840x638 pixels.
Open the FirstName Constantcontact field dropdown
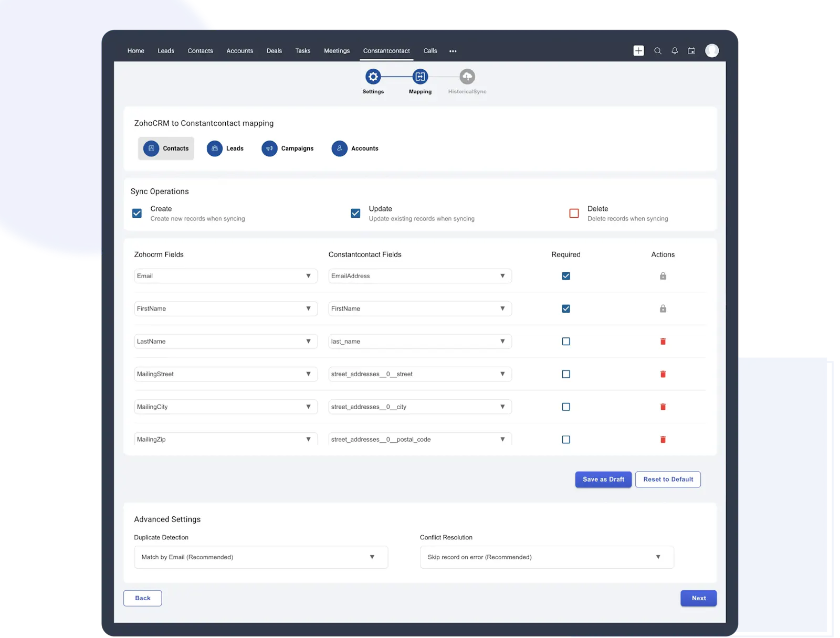click(x=420, y=309)
